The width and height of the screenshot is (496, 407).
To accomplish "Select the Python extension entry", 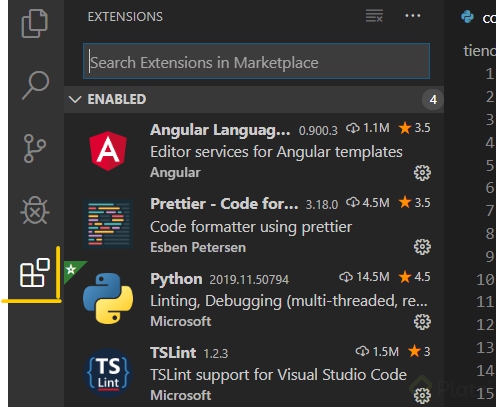I will coord(254,299).
